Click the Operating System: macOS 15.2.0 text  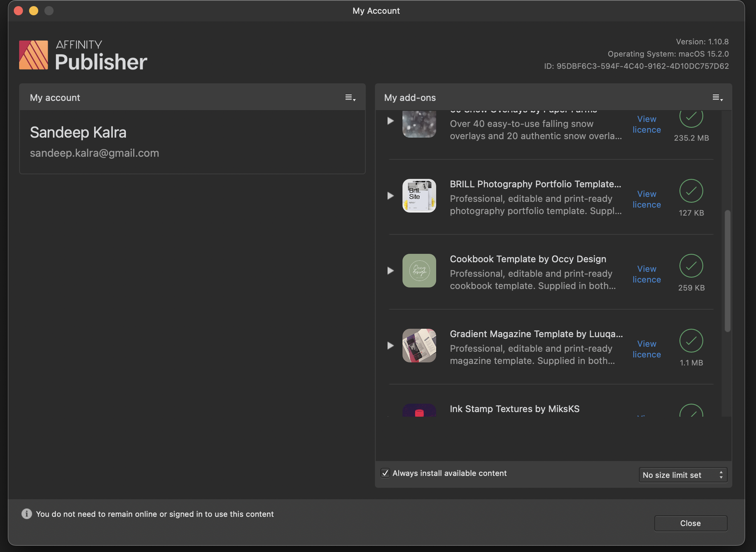(668, 54)
